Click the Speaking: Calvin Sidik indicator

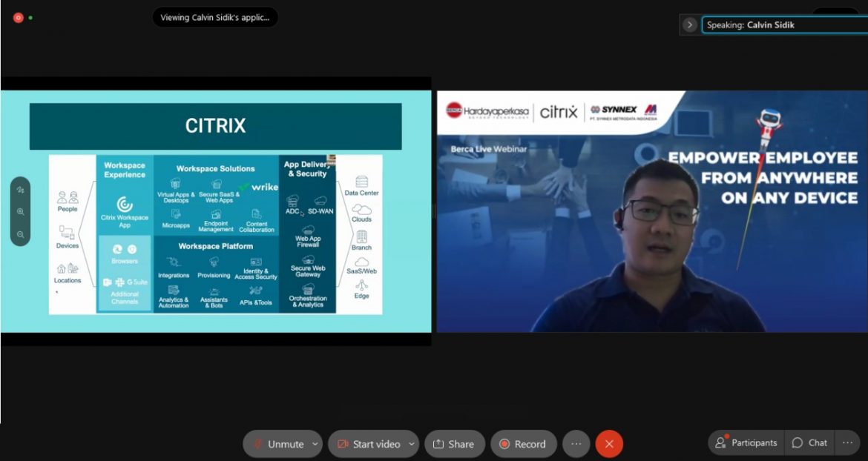point(784,25)
